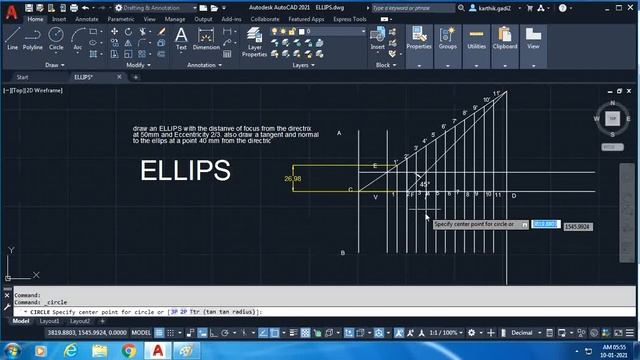Select the Arc tool
The image size is (640, 360).
[x=78, y=39]
